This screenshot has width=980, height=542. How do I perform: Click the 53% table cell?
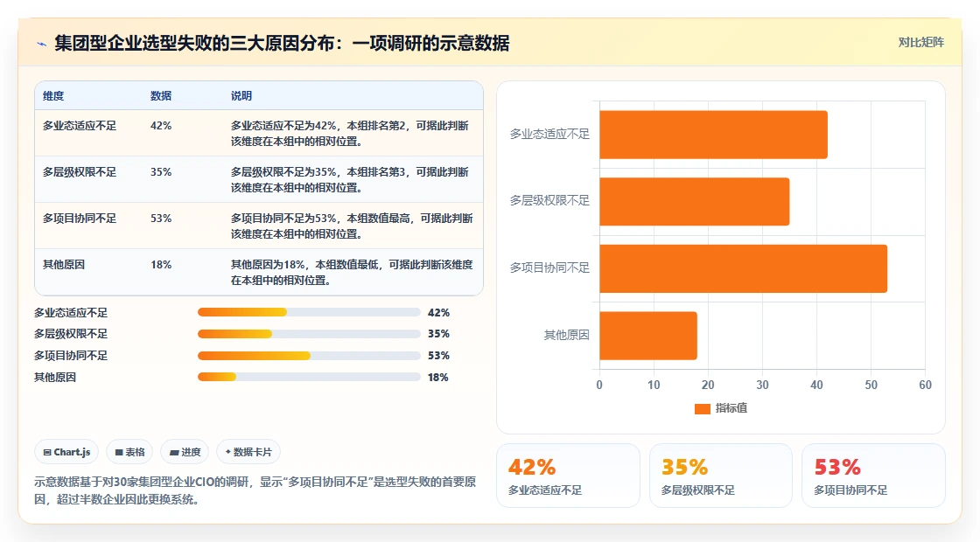[x=161, y=218]
